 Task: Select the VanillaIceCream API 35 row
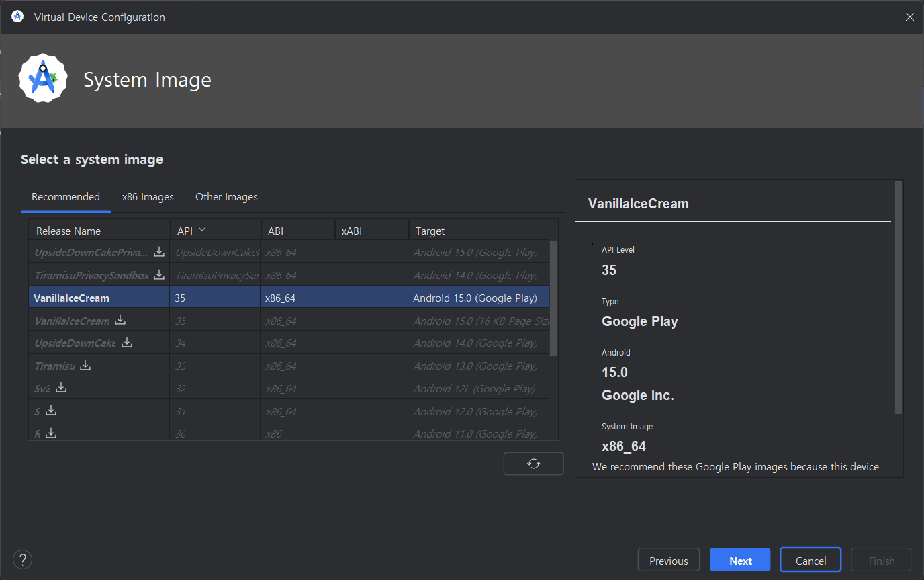tap(289, 298)
